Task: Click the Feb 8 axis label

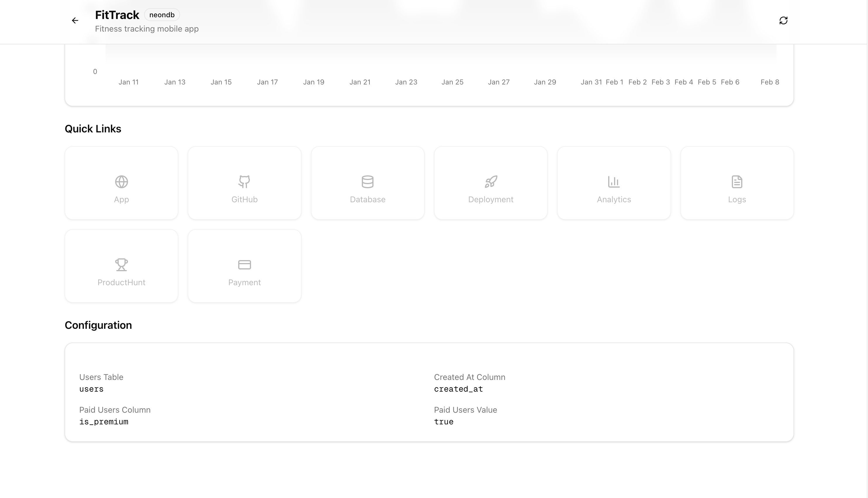Action: tap(770, 82)
